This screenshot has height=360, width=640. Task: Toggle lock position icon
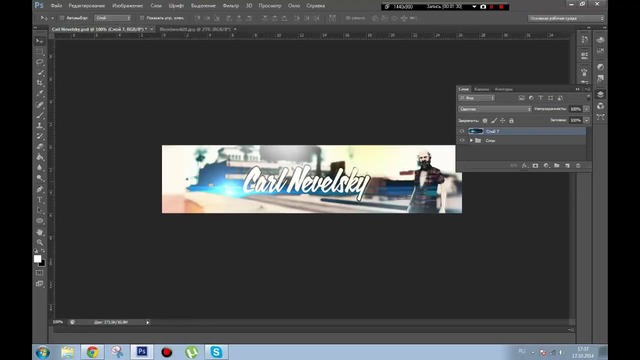coord(502,121)
